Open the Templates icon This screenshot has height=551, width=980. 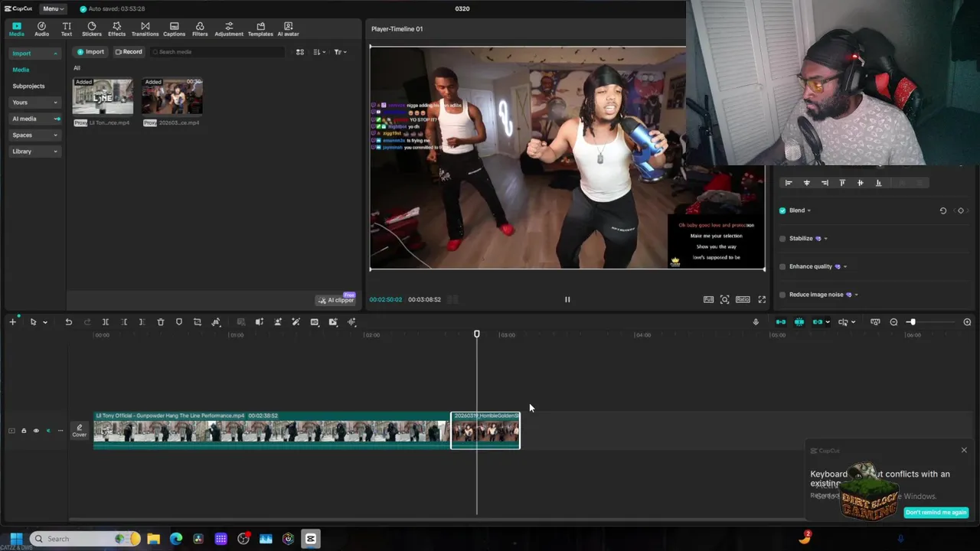pyautogui.click(x=260, y=29)
